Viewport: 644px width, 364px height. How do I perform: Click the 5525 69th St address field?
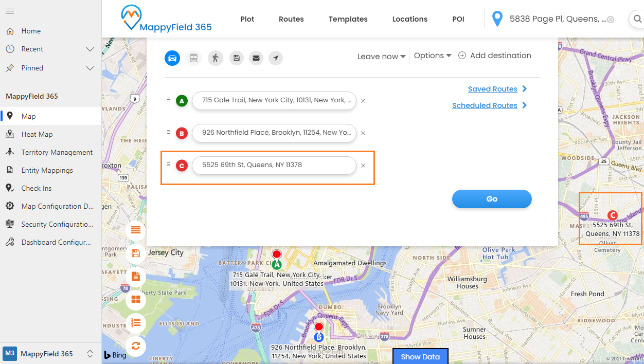[x=274, y=166]
